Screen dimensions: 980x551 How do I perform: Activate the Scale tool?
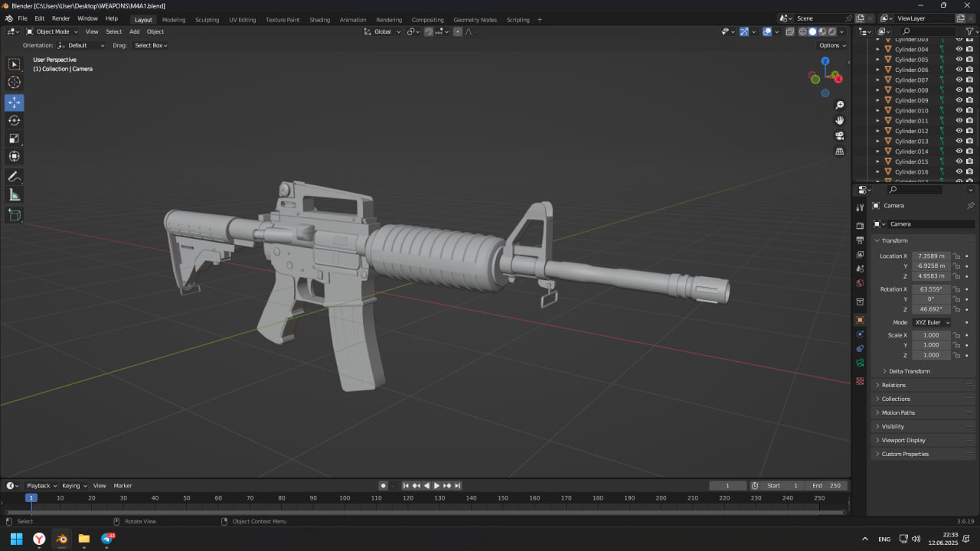(x=15, y=139)
